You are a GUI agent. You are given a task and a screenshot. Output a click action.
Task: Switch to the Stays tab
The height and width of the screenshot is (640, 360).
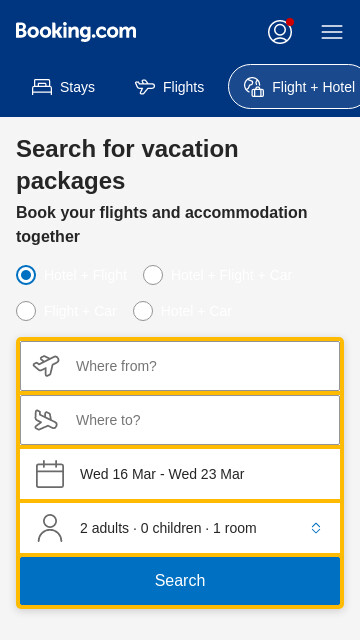pyautogui.click(x=63, y=87)
